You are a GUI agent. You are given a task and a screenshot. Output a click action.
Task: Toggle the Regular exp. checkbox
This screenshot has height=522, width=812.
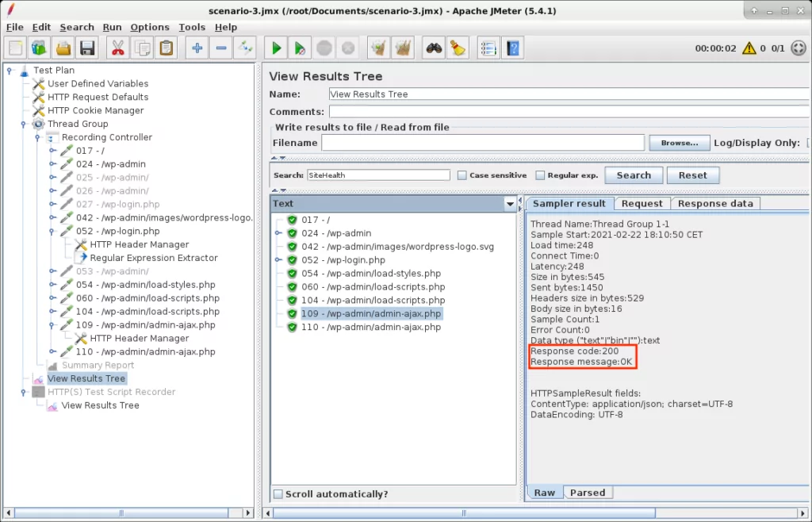pyautogui.click(x=541, y=175)
